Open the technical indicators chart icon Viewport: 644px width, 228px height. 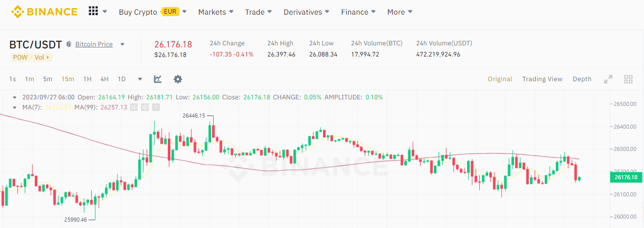(158, 79)
